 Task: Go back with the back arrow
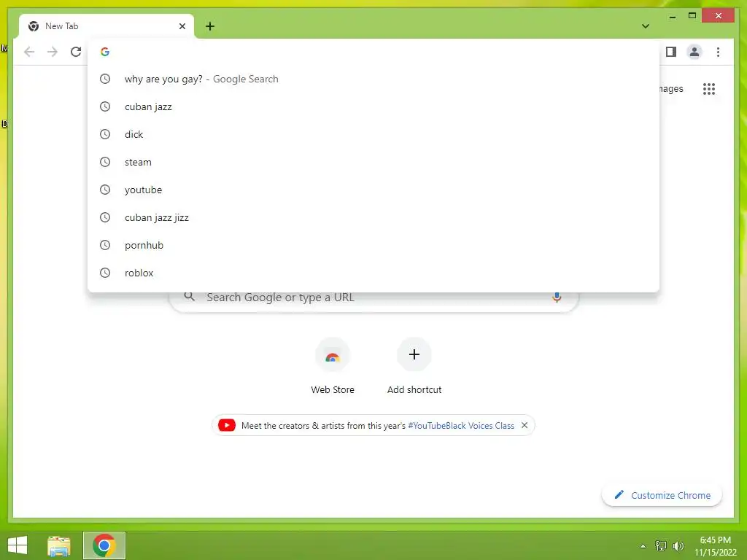pos(29,52)
